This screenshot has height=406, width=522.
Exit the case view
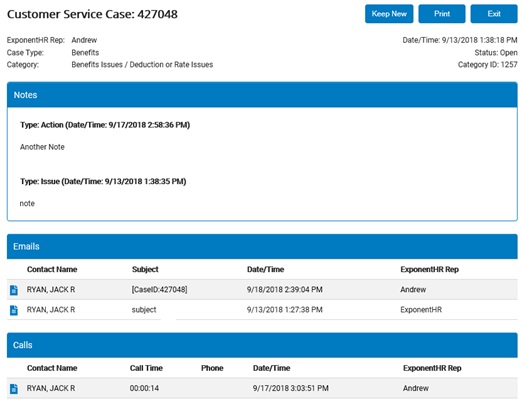pos(494,14)
